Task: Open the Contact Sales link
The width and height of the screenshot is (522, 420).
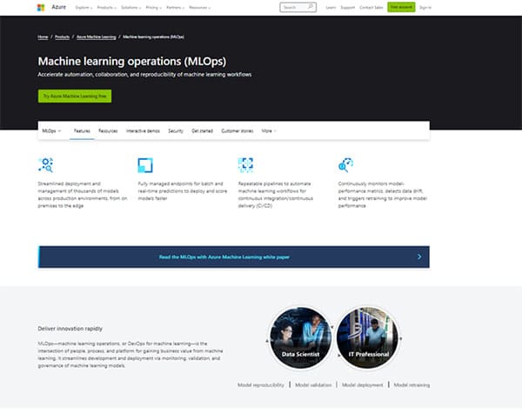Action: pyautogui.click(x=371, y=7)
